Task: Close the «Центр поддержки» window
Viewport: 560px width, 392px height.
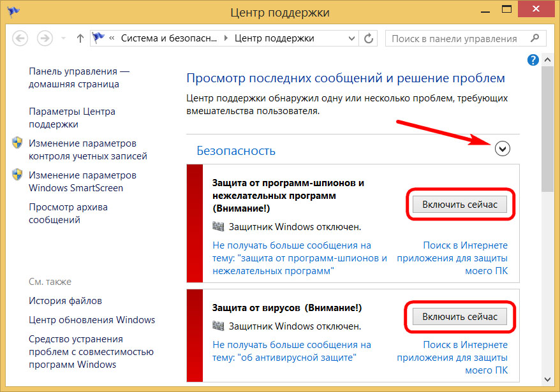Action: pos(536,9)
